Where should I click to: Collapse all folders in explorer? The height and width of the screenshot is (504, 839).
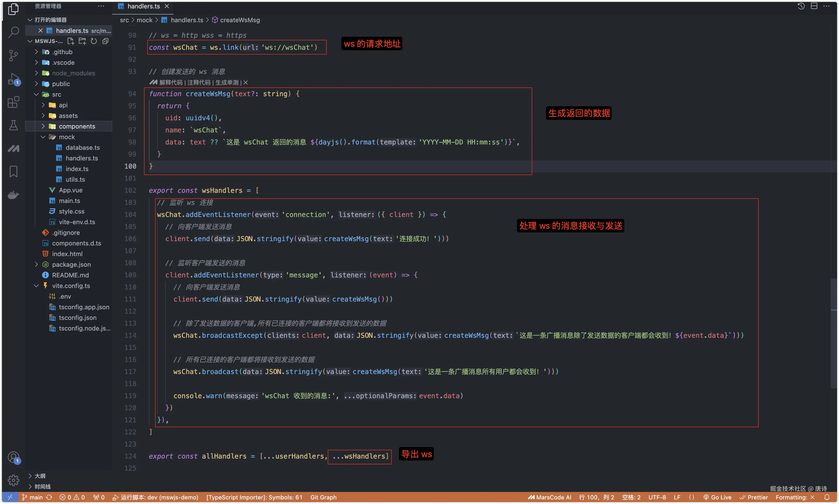[105, 41]
